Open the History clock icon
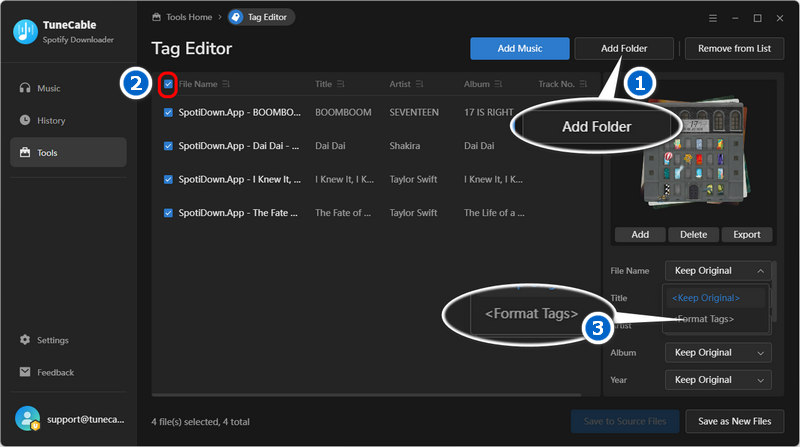This screenshot has height=447, width=800. click(25, 120)
